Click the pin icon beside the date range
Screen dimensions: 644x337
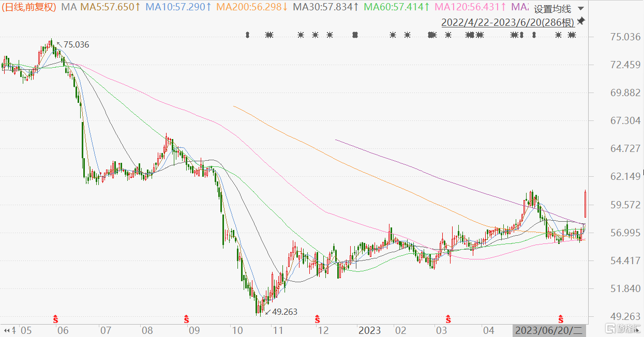[580, 21]
